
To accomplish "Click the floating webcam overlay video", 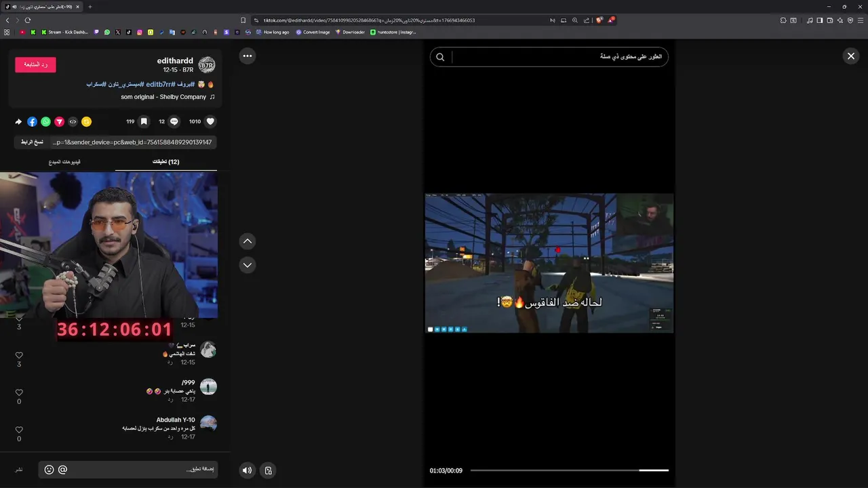I will [x=108, y=245].
